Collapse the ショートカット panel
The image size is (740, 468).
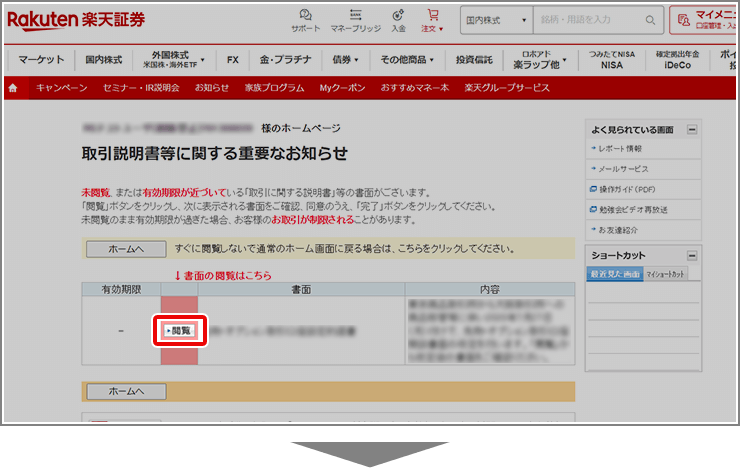[692, 256]
